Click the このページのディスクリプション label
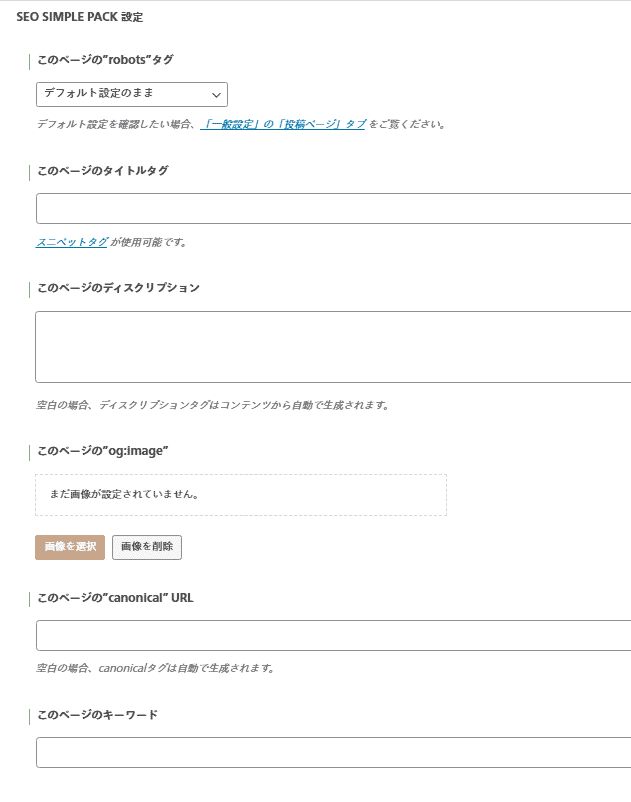Viewport: 631px width, 802px height. 118,288
